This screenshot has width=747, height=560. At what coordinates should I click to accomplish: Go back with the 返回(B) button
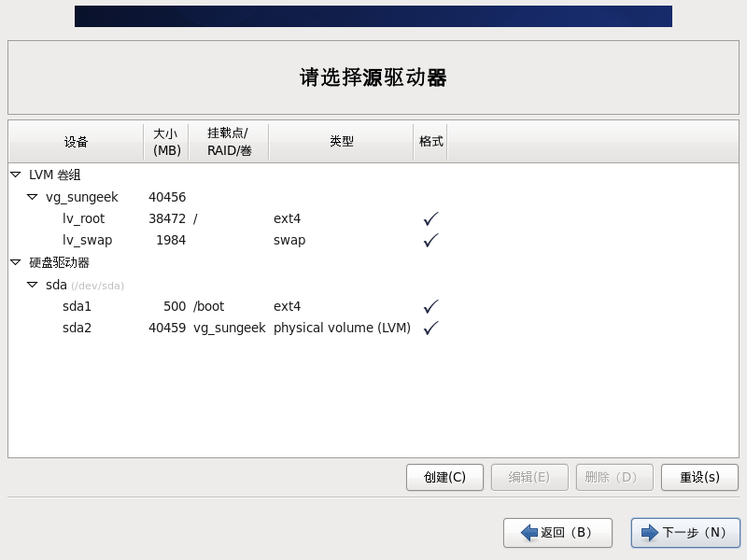(x=557, y=533)
